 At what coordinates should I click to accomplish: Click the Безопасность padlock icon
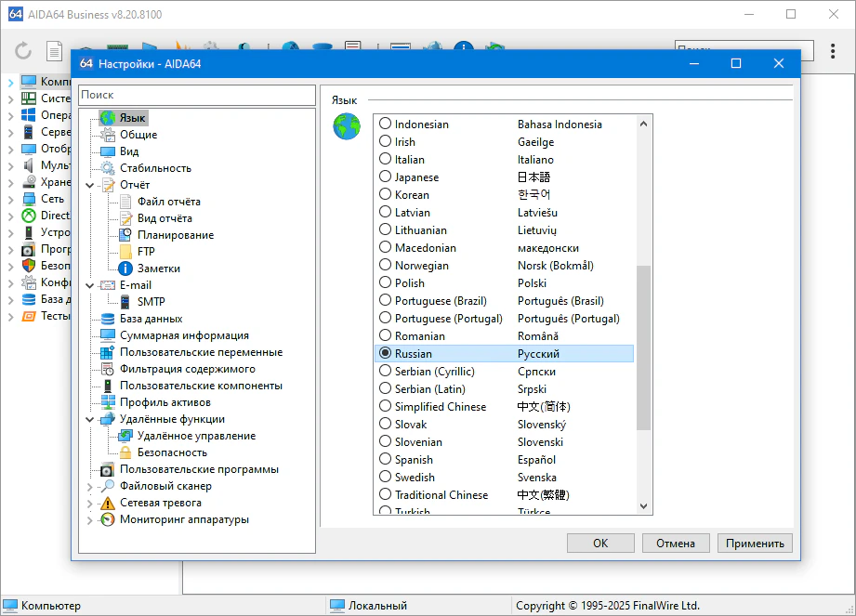tap(125, 452)
